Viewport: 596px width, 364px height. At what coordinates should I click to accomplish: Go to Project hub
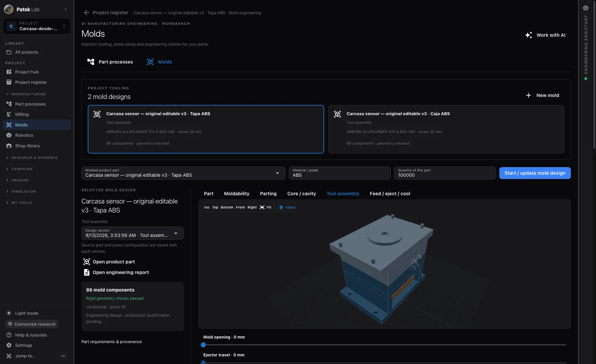[37, 72]
